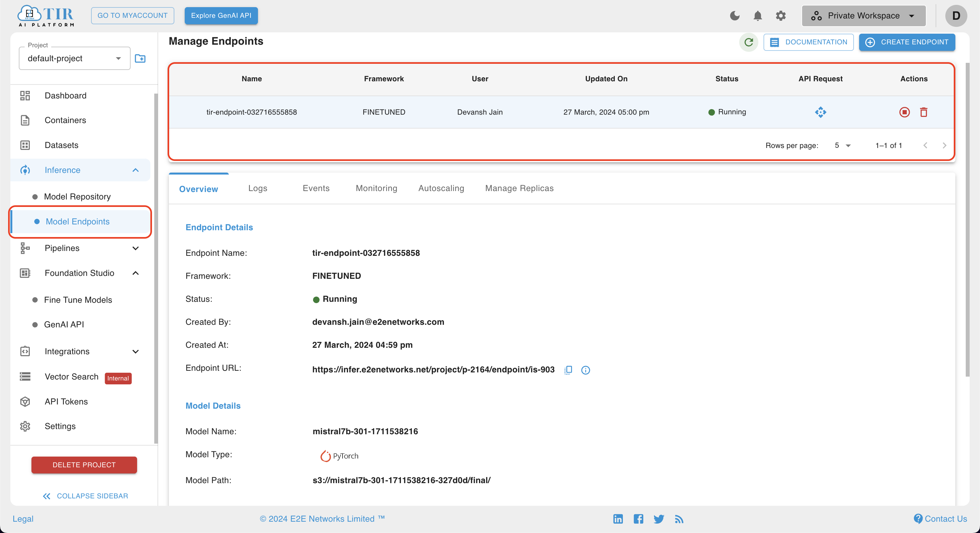Switch to the Autoscaling tab
The width and height of the screenshot is (980, 533).
pyautogui.click(x=441, y=188)
